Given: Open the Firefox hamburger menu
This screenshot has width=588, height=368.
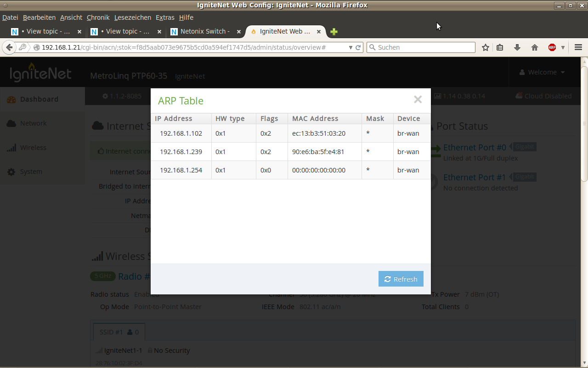Looking at the screenshot, I should click(x=578, y=47).
